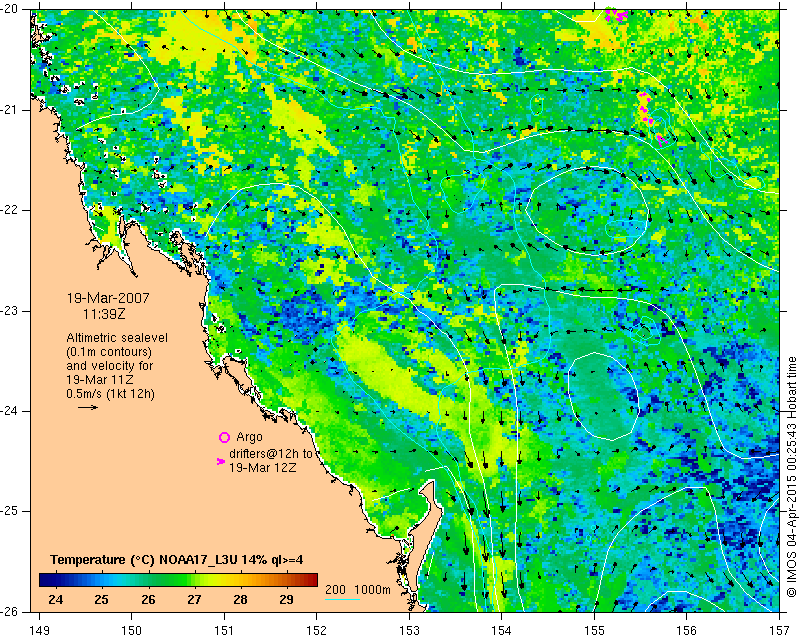
Task: Click the 0.5m/s velocity scale arrow
Action: pyautogui.click(x=88, y=407)
